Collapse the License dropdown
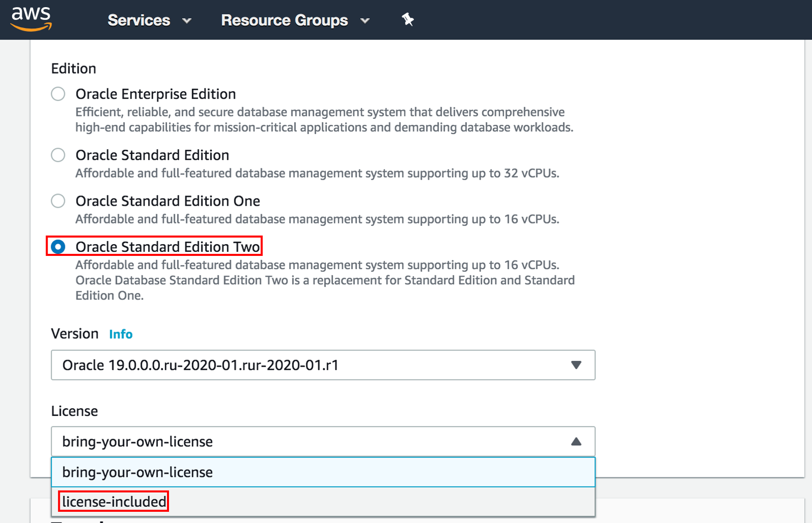812x523 pixels. click(x=323, y=441)
